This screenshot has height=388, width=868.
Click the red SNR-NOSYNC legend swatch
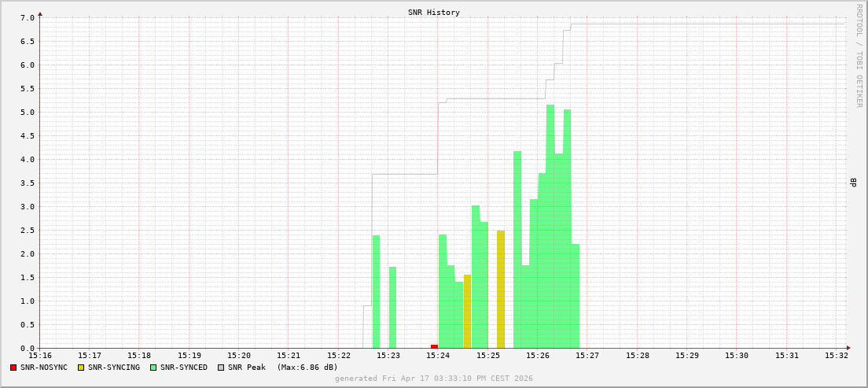point(13,368)
